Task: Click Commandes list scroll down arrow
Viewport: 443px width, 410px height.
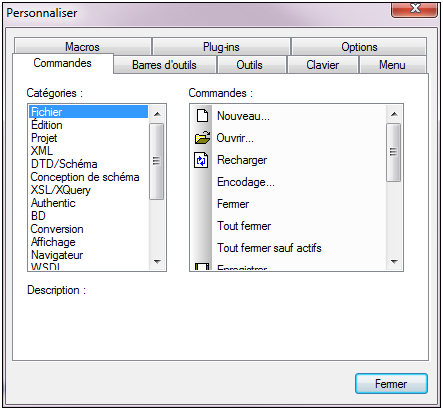Action: [394, 262]
